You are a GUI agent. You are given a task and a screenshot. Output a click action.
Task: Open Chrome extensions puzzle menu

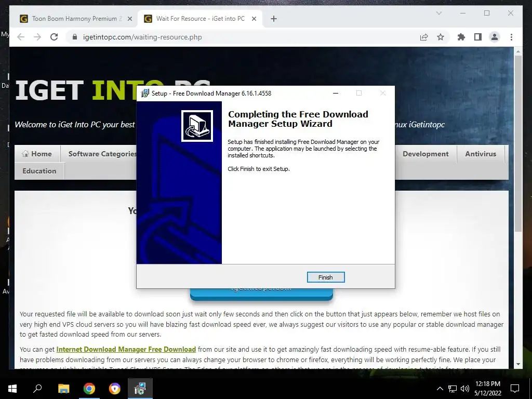tap(461, 37)
